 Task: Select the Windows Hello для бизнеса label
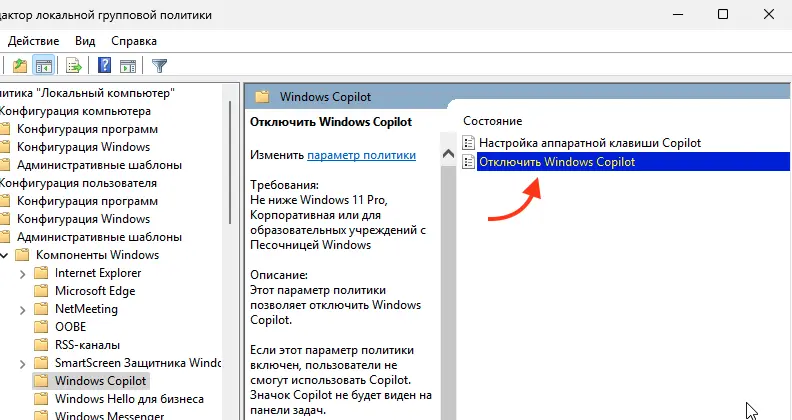(129, 399)
